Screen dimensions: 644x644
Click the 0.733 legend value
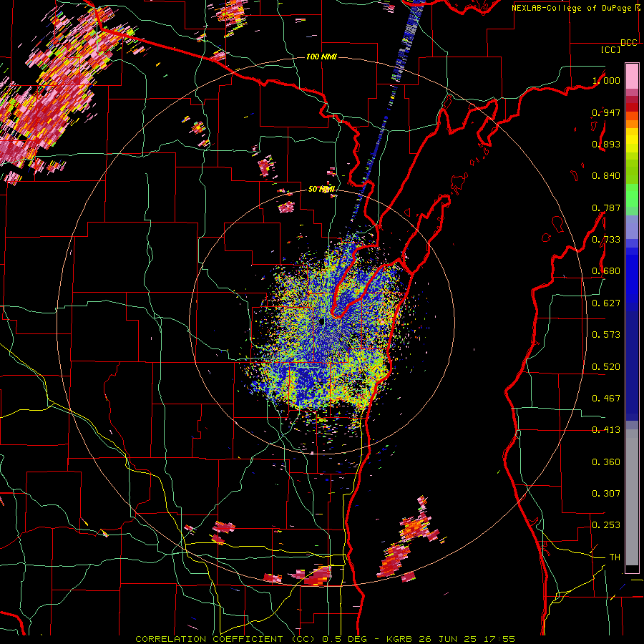[x=606, y=240]
